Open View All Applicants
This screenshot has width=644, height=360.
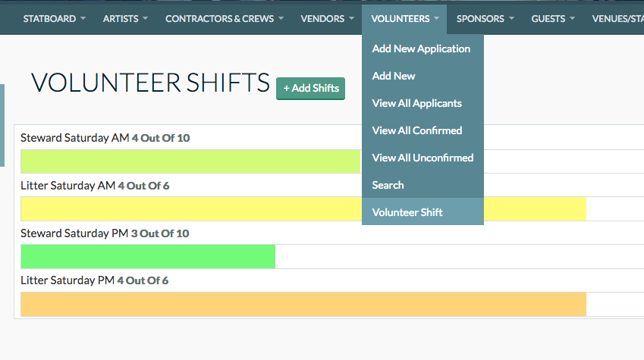[416, 103]
